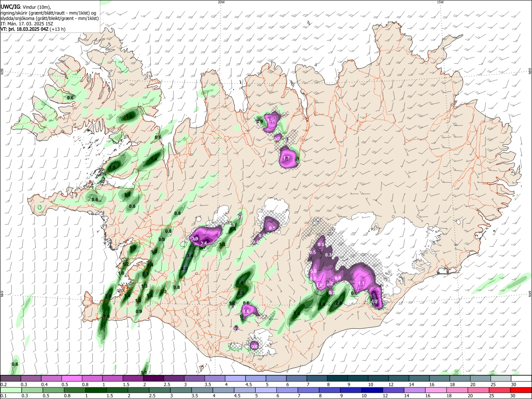
Task: Click the 30 label on the upper legend row
Action: point(513,384)
